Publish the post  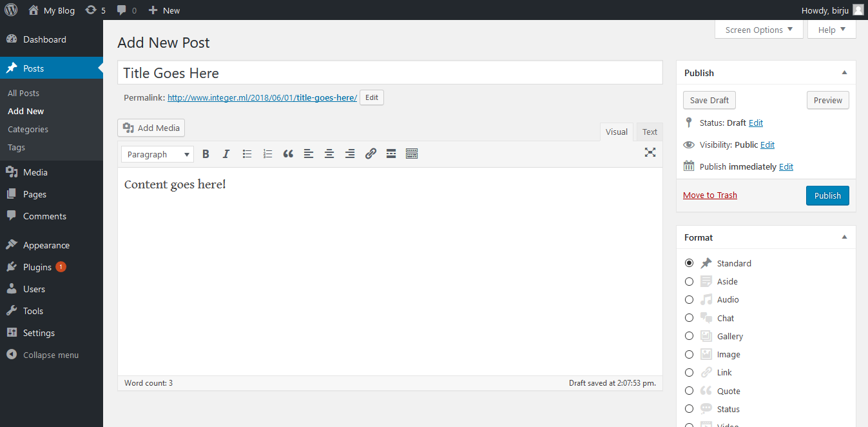tap(827, 195)
